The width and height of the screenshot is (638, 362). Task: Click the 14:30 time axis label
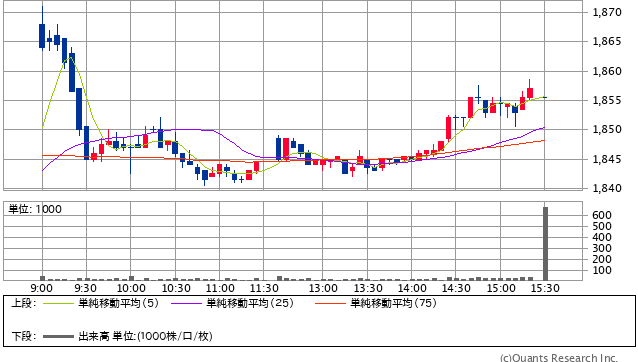coord(456,288)
